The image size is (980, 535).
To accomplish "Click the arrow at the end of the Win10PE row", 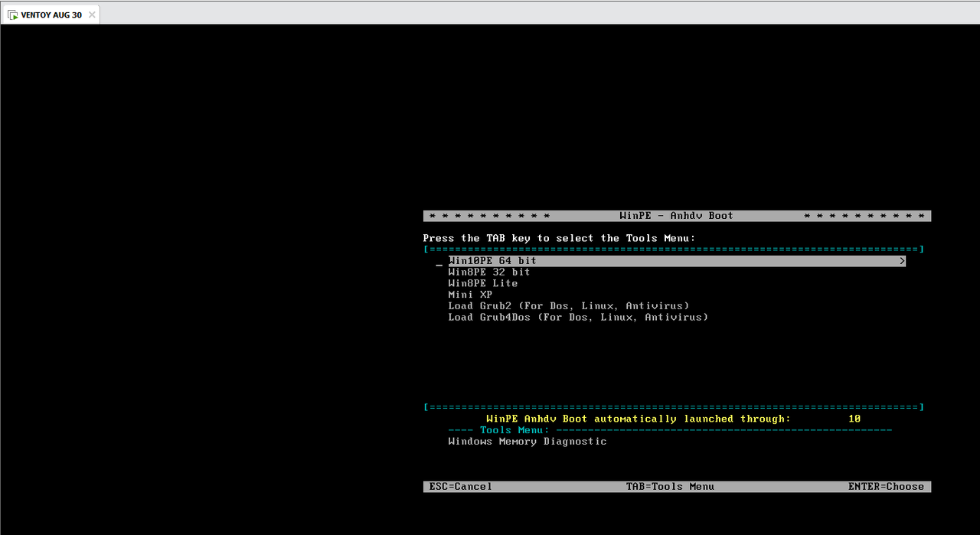I will pos(903,261).
